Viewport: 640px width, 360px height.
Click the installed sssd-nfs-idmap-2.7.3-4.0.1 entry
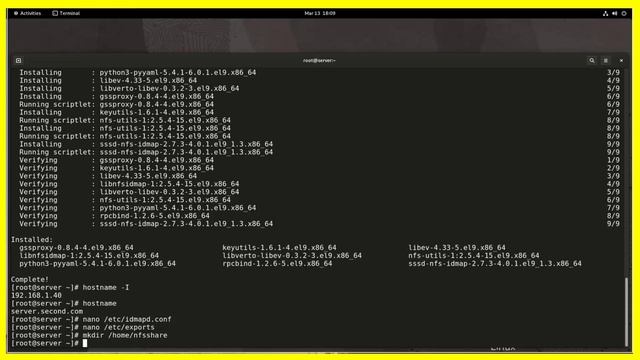point(495,264)
